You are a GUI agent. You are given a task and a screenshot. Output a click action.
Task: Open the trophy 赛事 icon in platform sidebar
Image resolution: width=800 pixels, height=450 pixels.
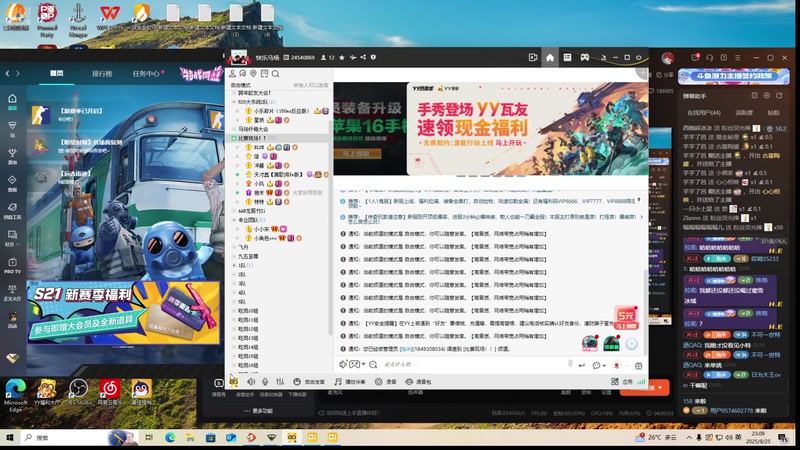(12, 155)
